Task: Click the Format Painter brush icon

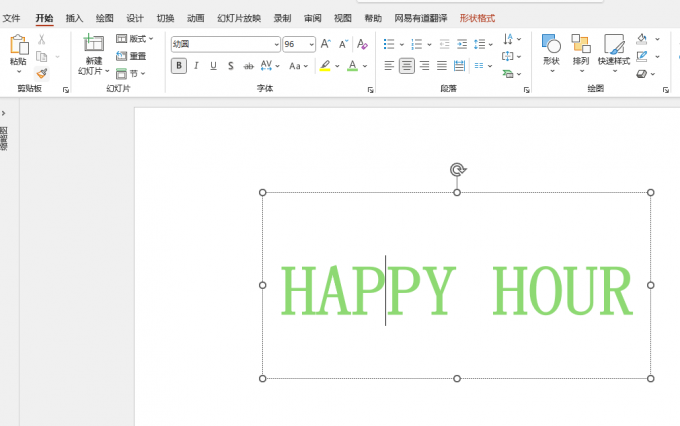Action: (41, 73)
